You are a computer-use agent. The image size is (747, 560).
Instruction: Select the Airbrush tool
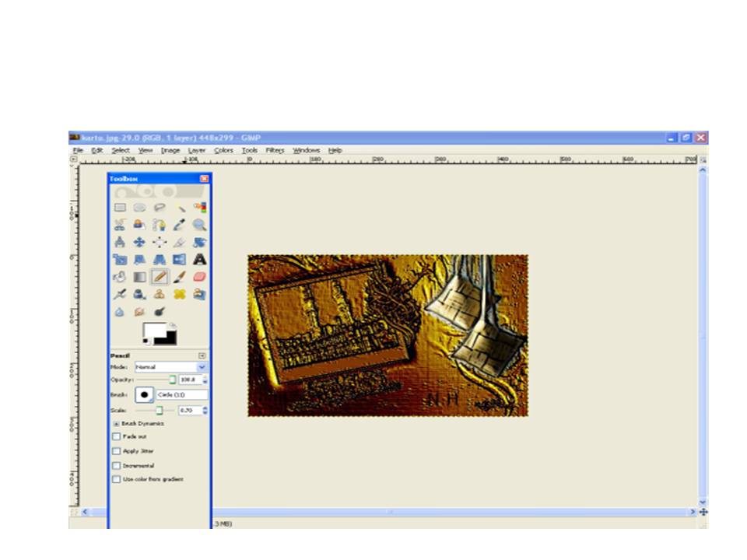pyautogui.click(x=120, y=294)
